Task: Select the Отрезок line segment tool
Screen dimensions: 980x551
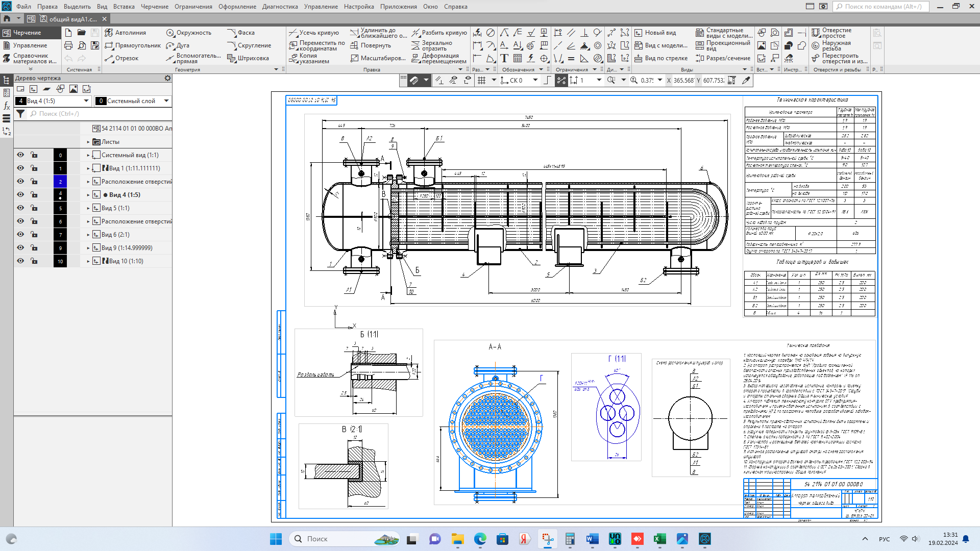Action: 121,58
